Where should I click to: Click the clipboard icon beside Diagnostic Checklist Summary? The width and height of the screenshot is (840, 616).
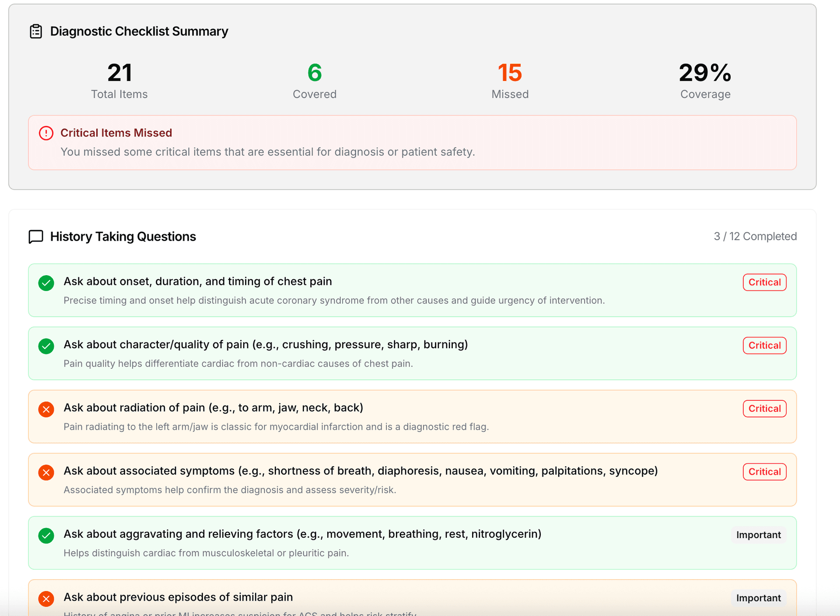(x=36, y=31)
